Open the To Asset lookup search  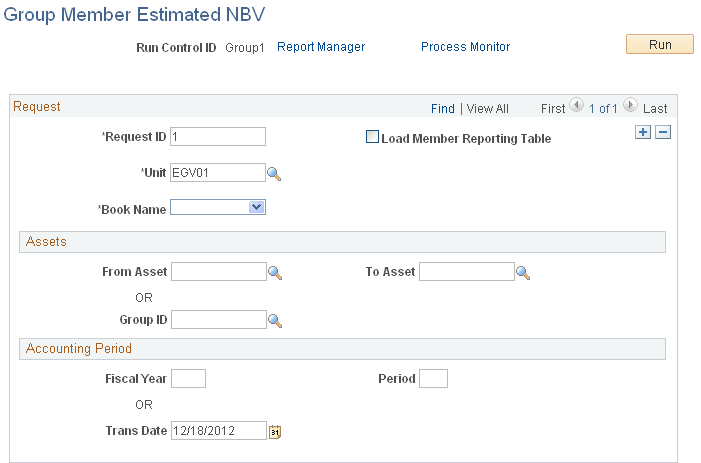click(x=522, y=272)
